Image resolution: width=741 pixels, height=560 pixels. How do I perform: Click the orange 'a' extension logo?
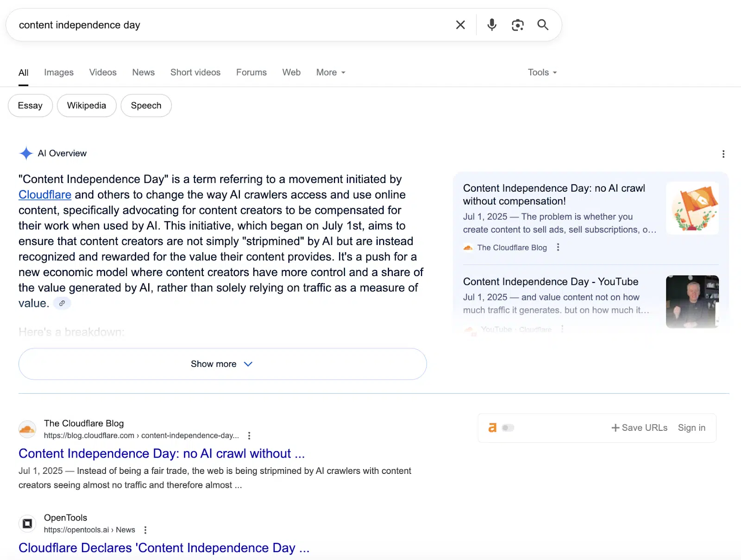click(x=492, y=428)
